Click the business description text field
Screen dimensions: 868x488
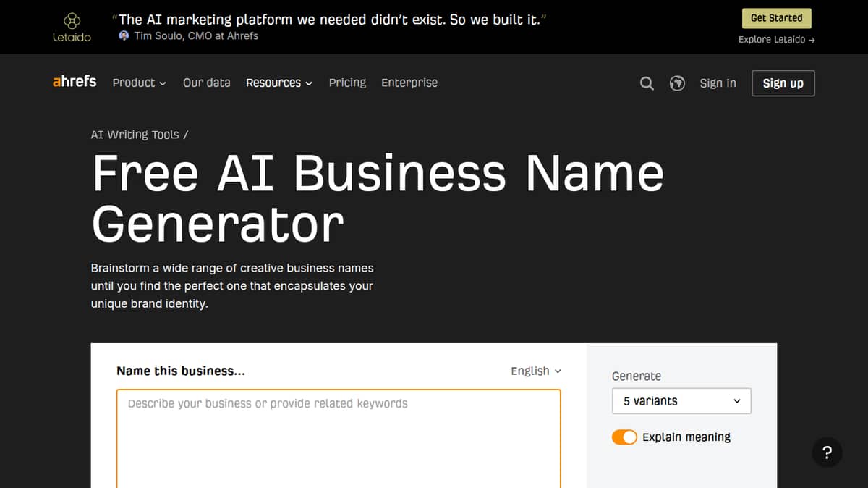(339, 438)
